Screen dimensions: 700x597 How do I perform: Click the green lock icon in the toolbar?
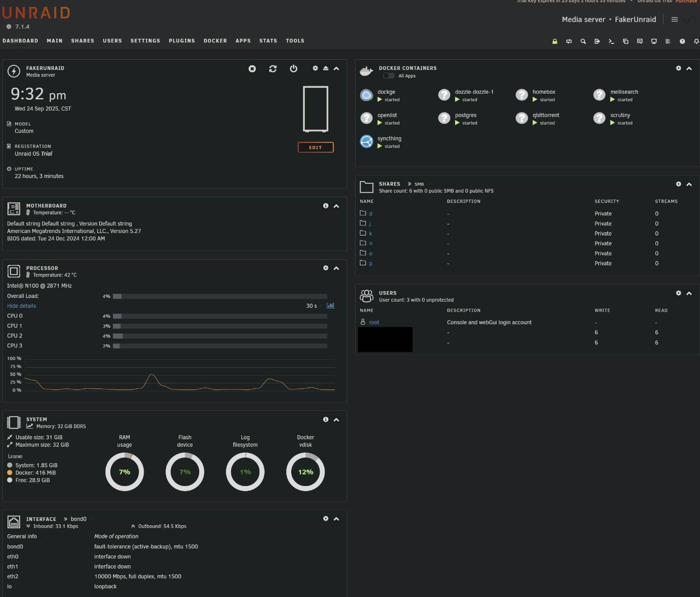pyautogui.click(x=554, y=42)
